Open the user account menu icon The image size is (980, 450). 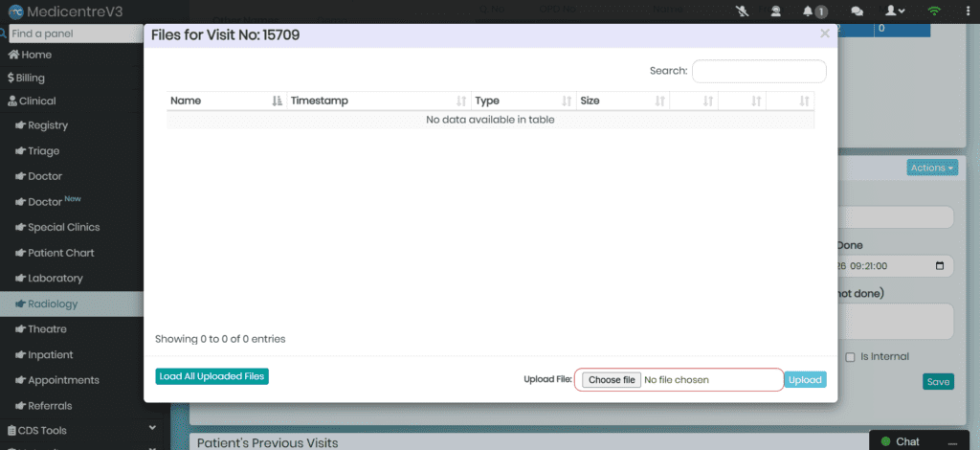(x=896, y=11)
